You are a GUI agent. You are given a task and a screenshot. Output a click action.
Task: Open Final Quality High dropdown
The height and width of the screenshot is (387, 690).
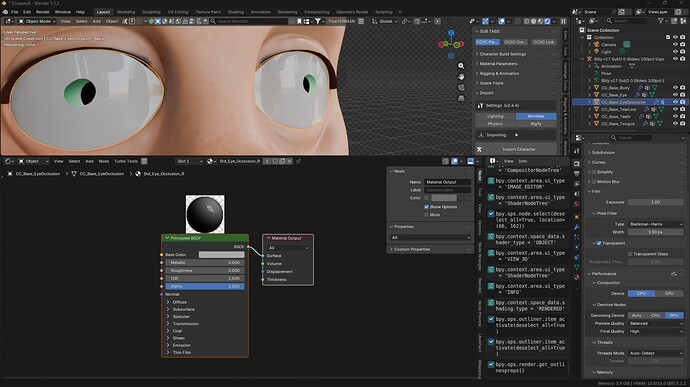pos(655,331)
